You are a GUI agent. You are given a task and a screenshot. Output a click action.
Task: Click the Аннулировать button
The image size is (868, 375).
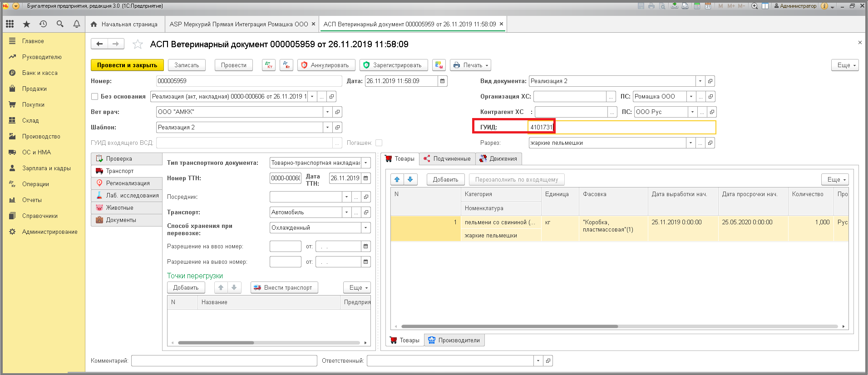click(326, 65)
